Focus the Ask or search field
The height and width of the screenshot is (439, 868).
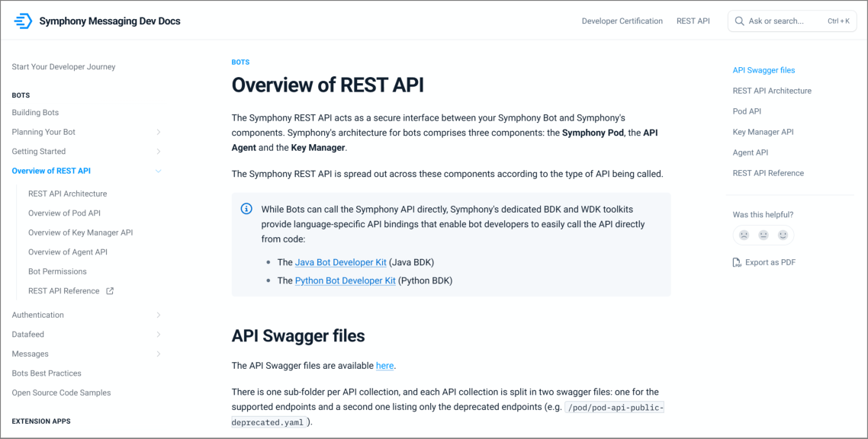(x=792, y=21)
